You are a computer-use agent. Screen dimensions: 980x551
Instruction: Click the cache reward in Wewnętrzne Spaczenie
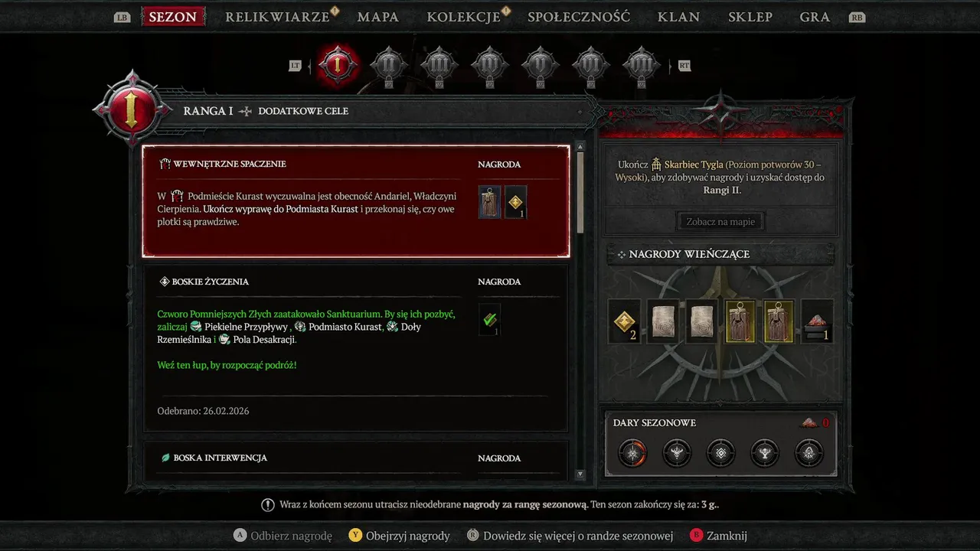[490, 202]
